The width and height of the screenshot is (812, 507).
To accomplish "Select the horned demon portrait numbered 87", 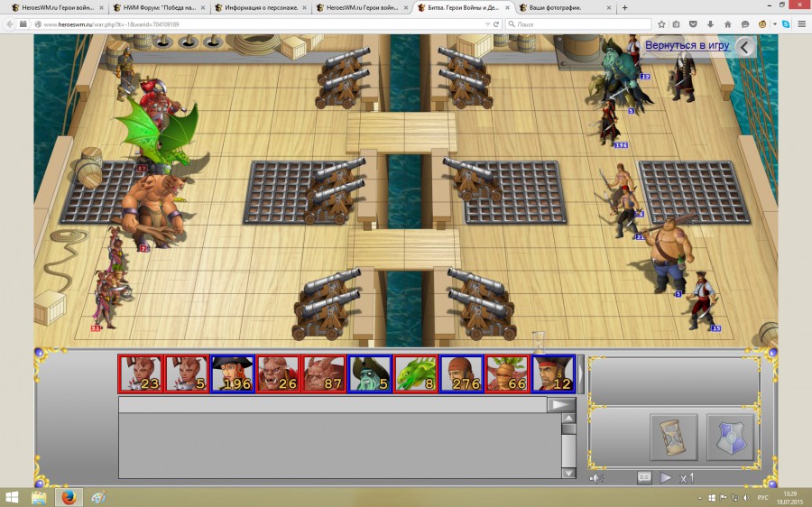I will click(324, 373).
